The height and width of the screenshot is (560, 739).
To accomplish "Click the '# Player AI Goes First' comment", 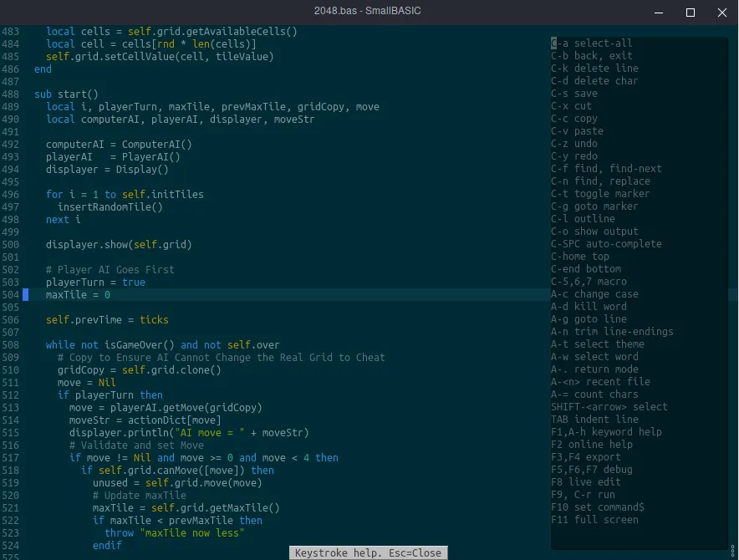I will [x=110, y=270].
